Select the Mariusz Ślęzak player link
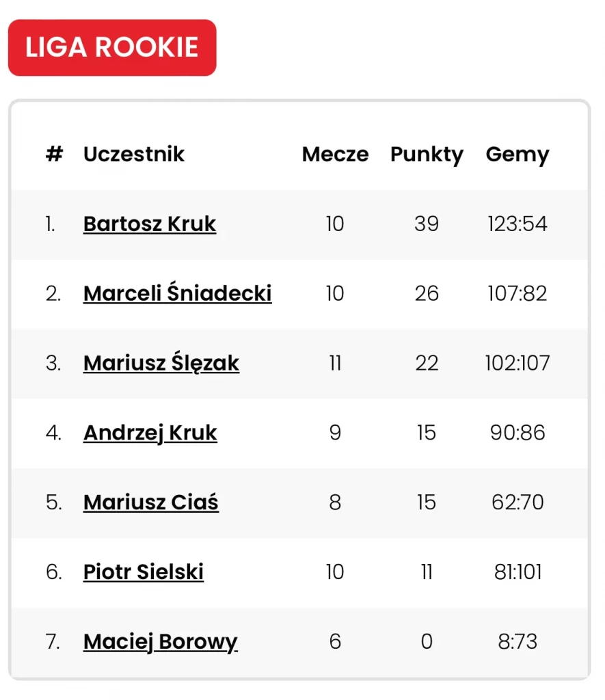Image resolution: width=605 pixels, height=700 pixels. (161, 362)
